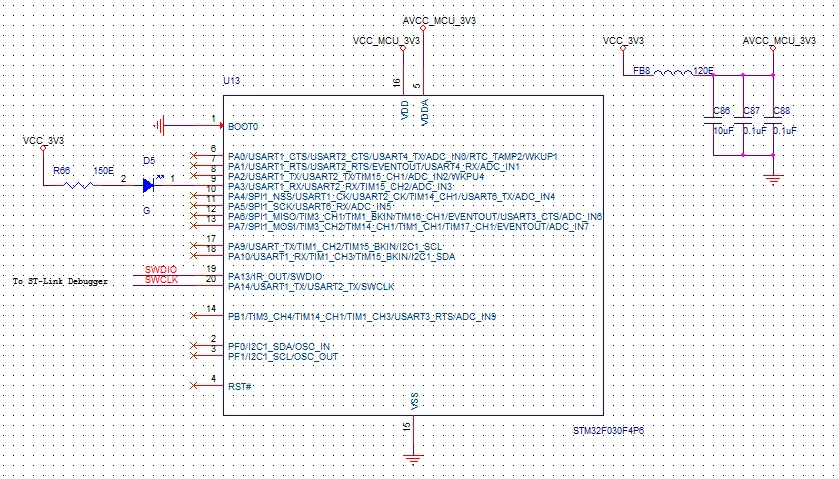Select resistor R66 zigzag symbol
The width and height of the screenshot is (839, 479).
click(78, 185)
